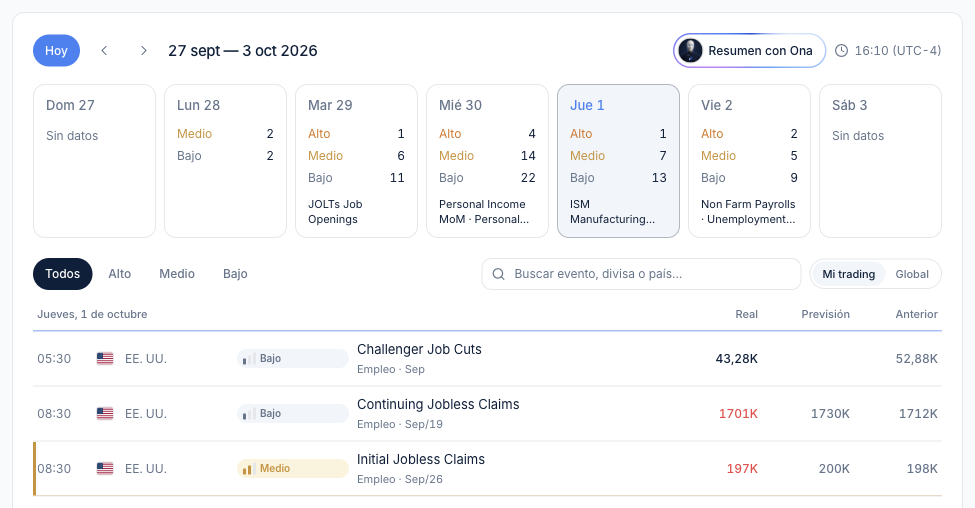
Task: Filter events by Bajo impact tab
Action: [x=235, y=274]
